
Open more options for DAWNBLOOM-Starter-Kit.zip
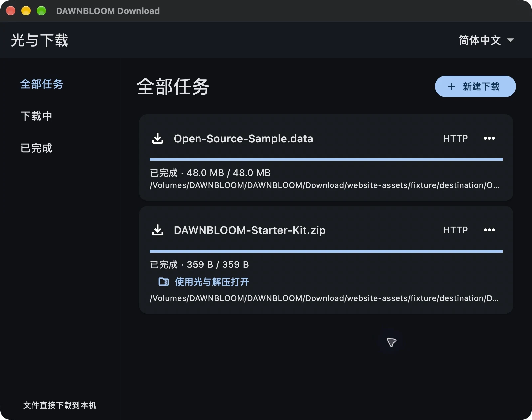coord(489,230)
